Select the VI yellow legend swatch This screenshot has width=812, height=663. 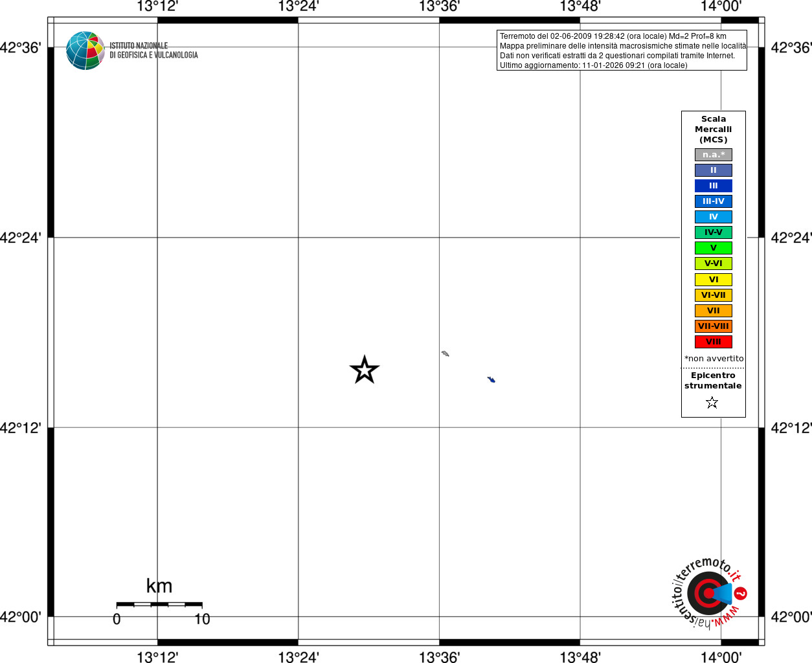[714, 280]
